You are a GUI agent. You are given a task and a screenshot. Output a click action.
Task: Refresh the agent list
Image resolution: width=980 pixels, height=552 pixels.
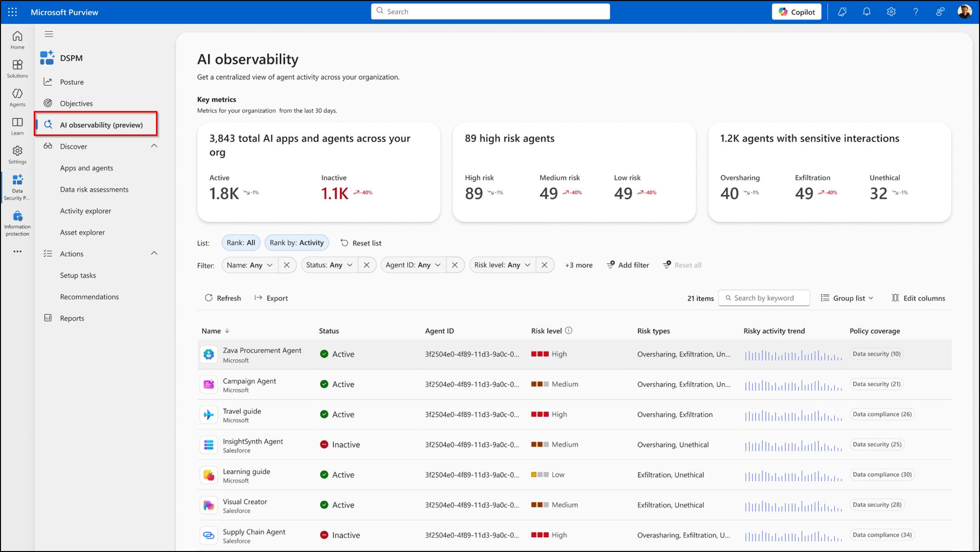pyautogui.click(x=223, y=298)
